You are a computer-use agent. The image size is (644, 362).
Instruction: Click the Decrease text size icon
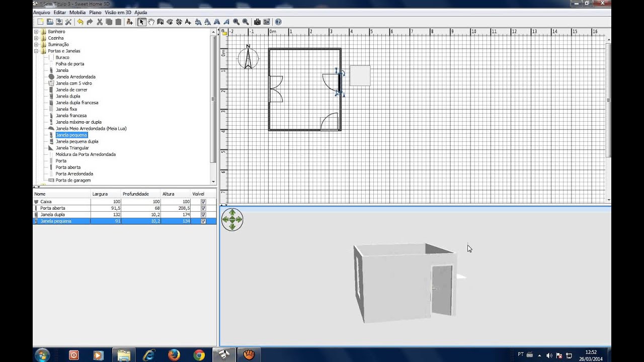(x=207, y=22)
